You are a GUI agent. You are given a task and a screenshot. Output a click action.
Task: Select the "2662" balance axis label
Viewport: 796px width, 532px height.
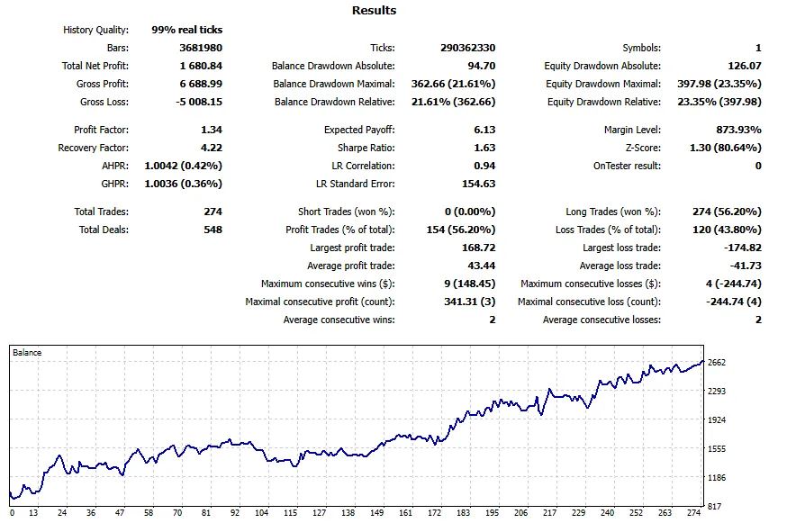[717, 363]
